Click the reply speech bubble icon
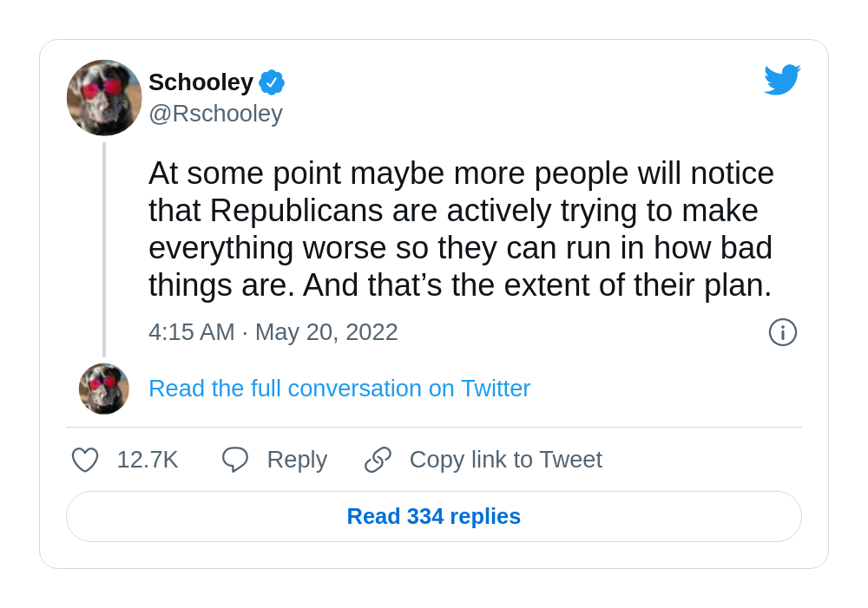This screenshot has width=868, height=608. point(235,460)
